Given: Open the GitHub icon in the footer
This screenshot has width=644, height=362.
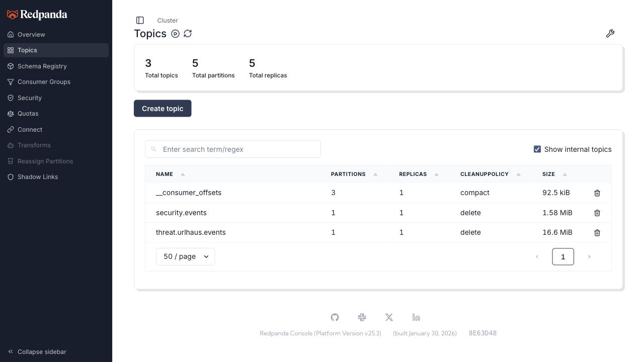Looking at the screenshot, I should (335, 317).
